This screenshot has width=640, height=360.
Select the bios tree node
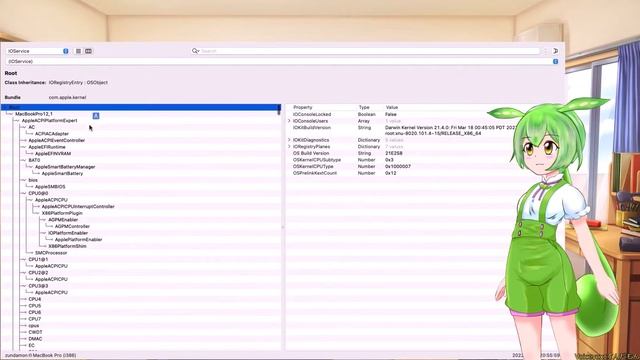[33, 180]
